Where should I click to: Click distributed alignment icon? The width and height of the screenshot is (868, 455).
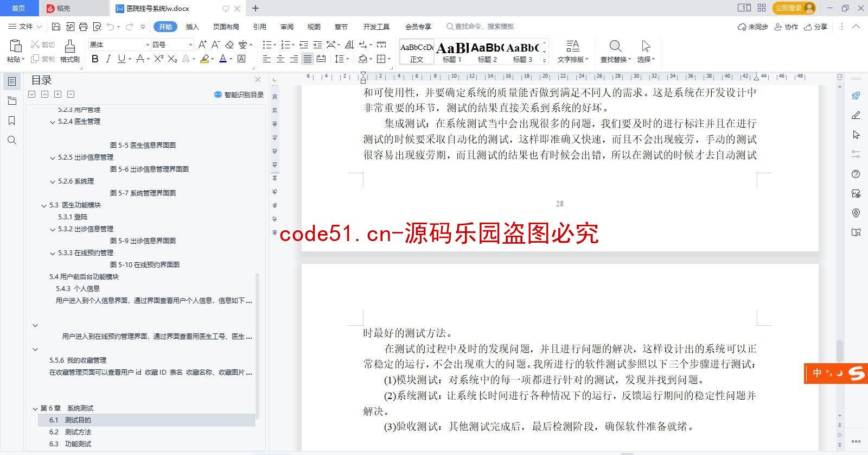click(321, 59)
